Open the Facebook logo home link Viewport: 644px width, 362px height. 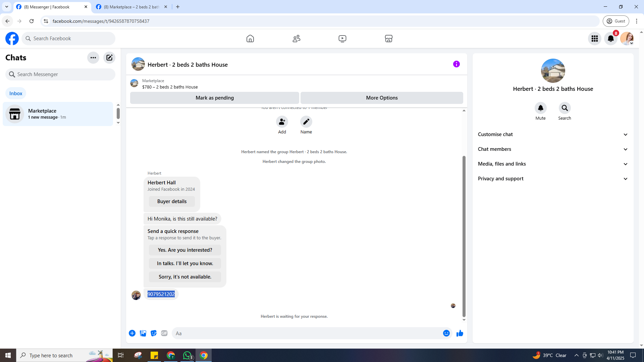(x=12, y=39)
